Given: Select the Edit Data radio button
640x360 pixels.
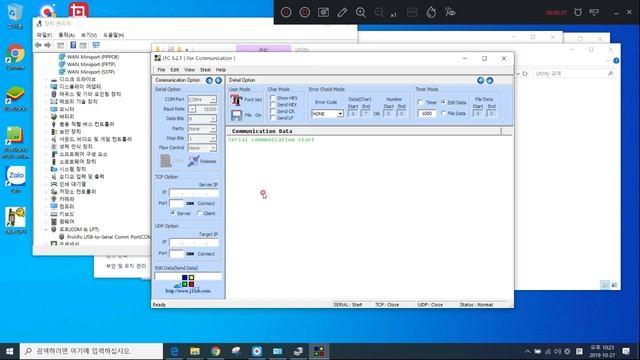Looking at the screenshot, I should 443,102.
